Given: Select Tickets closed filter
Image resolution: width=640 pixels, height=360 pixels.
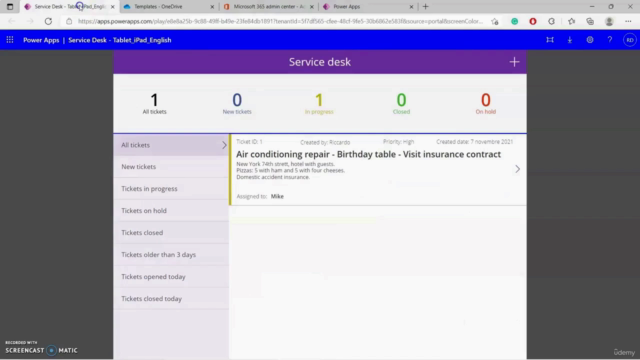Looking at the screenshot, I should tap(171, 233).
